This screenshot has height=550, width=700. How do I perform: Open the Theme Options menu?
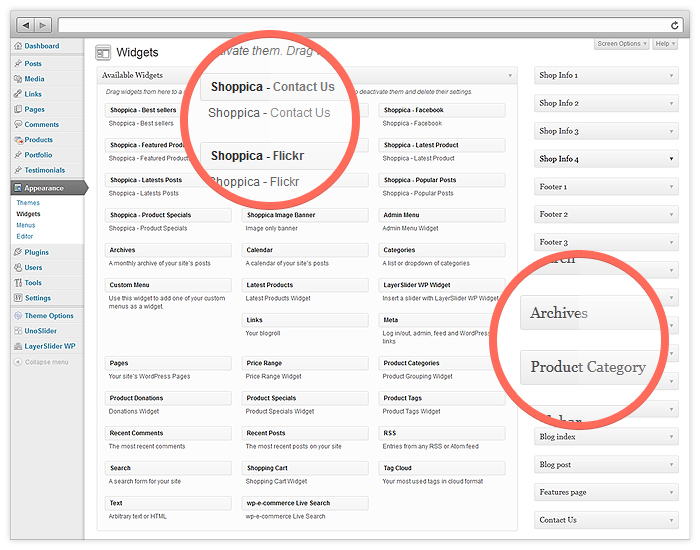(49, 316)
